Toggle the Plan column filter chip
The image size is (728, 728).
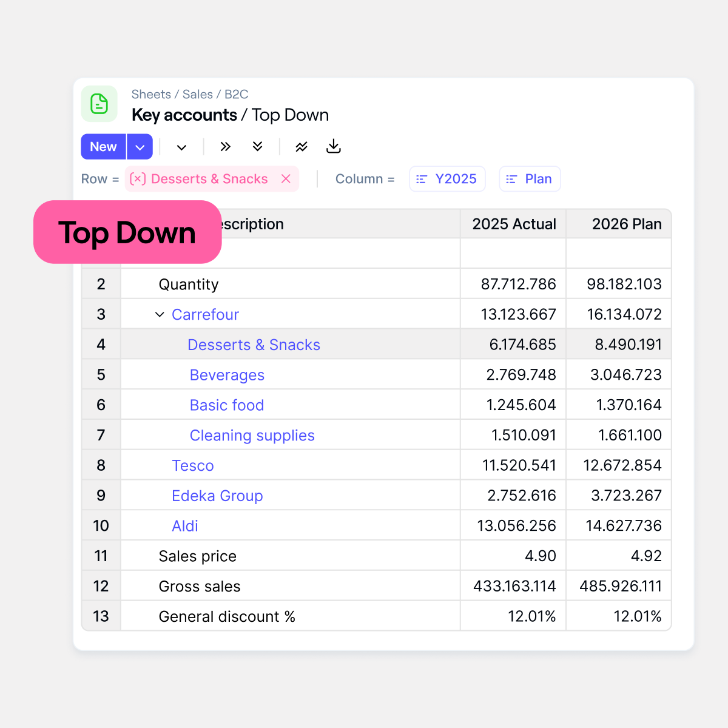[x=530, y=178]
